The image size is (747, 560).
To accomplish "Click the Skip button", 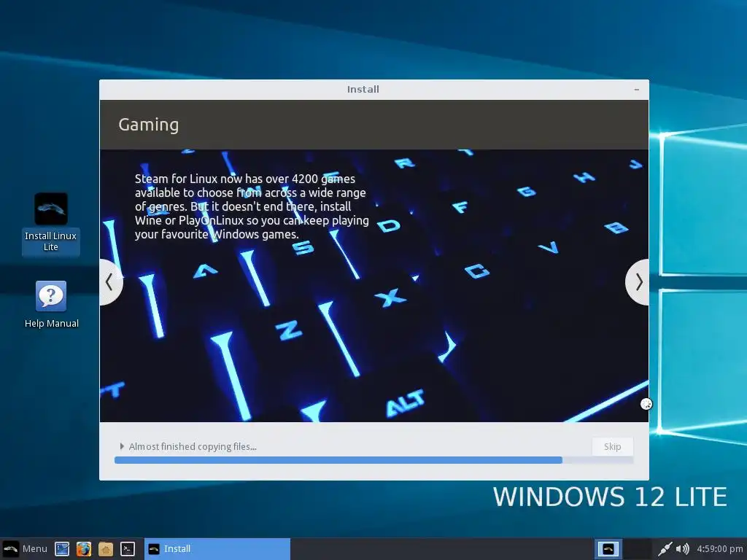I will [612, 447].
